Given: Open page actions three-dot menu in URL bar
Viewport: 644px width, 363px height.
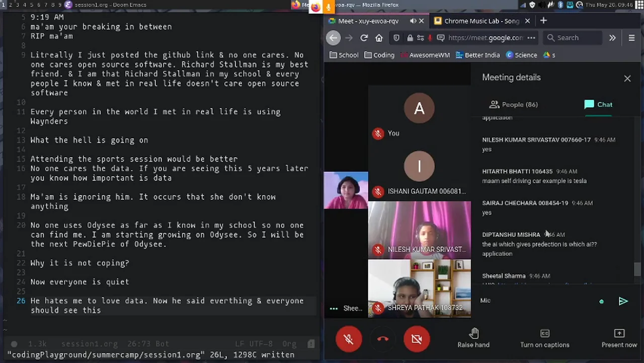Looking at the screenshot, I should (531, 38).
